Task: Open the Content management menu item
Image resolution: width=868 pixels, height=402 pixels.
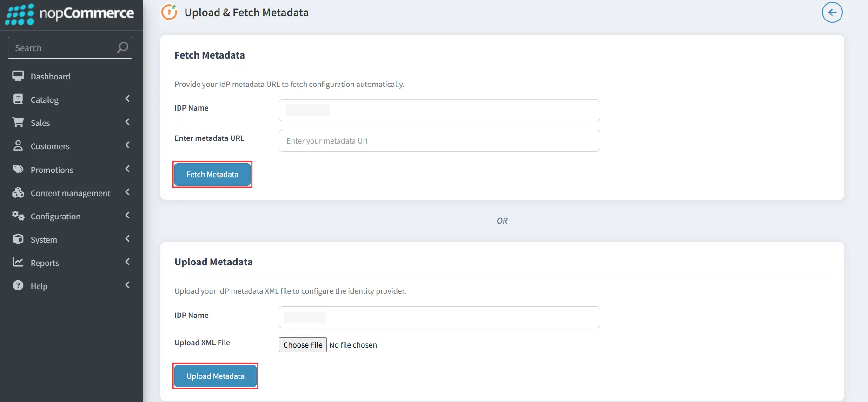Action: pyautogui.click(x=71, y=193)
